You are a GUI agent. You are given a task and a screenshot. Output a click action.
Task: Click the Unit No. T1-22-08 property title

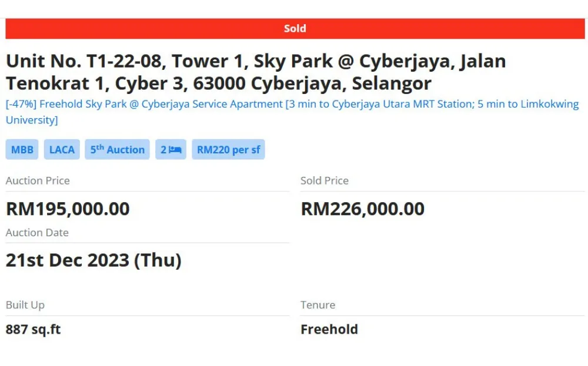(256, 72)
